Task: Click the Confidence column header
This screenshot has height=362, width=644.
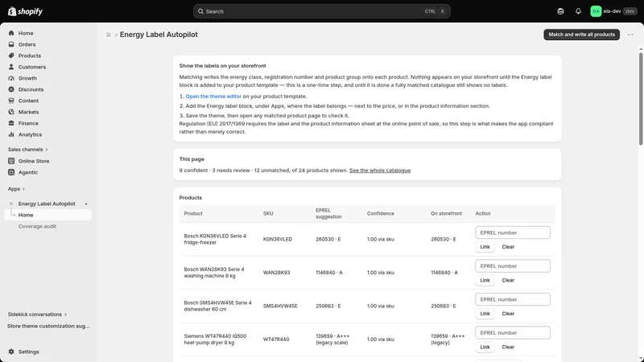Action: (x=380, y=213)
